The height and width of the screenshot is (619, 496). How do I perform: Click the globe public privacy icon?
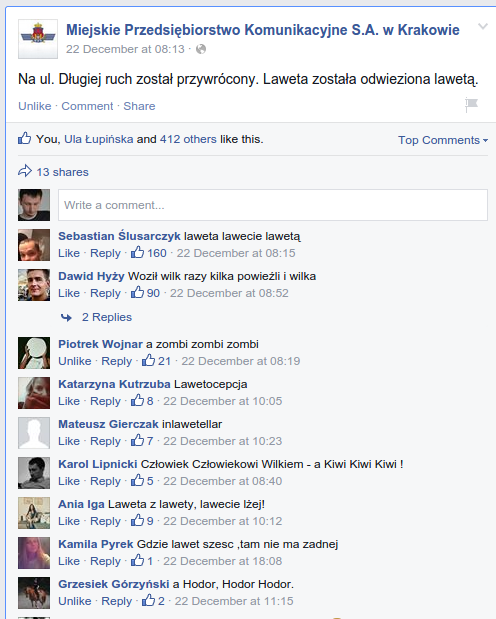201,49
